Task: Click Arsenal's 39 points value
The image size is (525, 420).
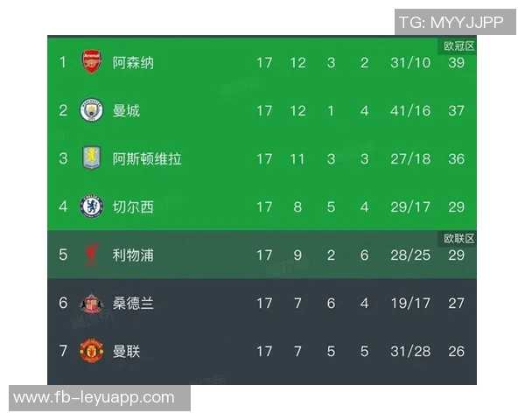Action: tap(457, 63)
